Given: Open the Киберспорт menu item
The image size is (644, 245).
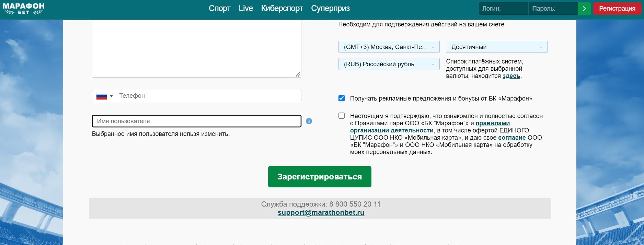Looking at the screenshot, I should (x=282, y=8).
